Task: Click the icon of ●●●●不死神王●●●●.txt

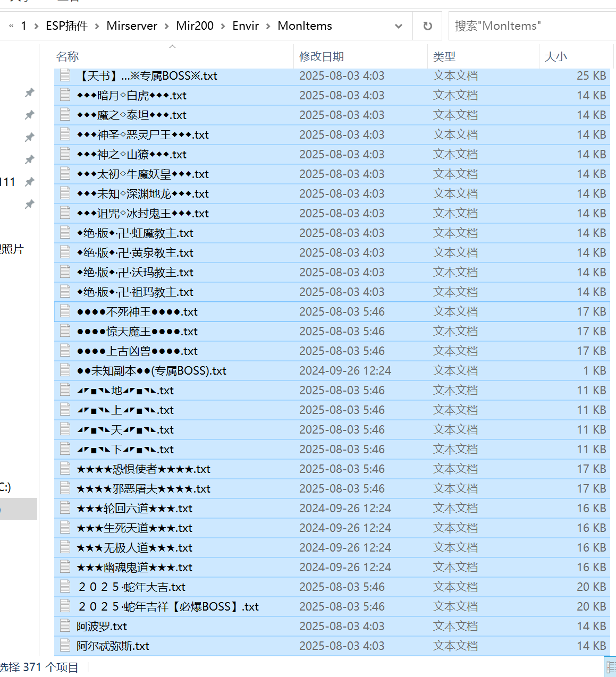Action: click(65, 311)
